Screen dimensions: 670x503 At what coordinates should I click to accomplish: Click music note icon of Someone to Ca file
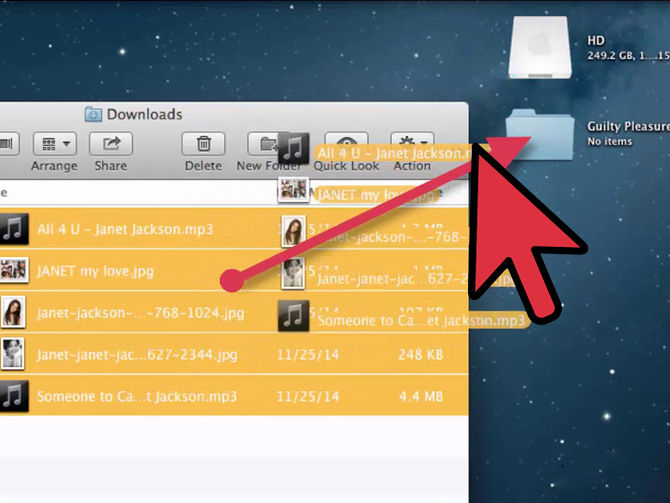click(13, 396)
